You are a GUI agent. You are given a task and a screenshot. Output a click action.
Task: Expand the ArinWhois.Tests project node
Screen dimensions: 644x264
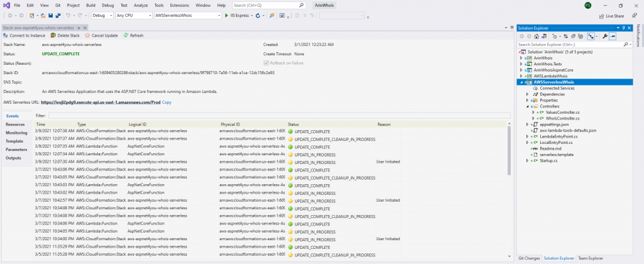pyautogui.click(x=521, y=64)
